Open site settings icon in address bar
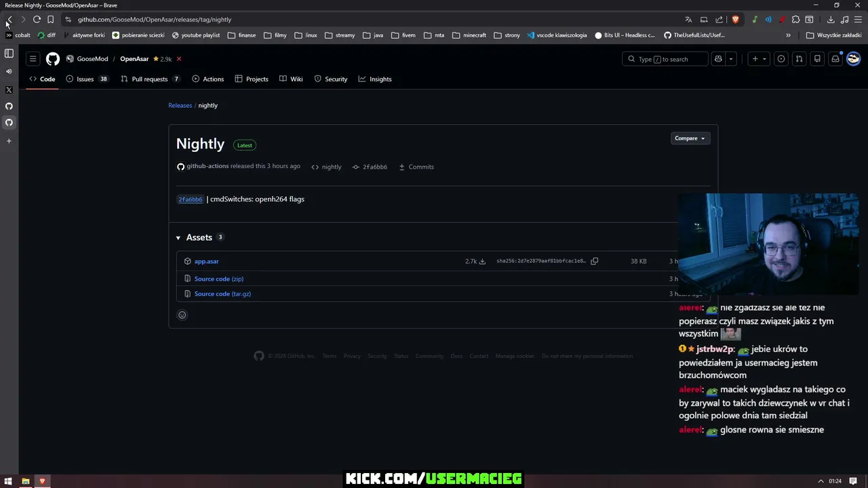Screen dimensions: 868x488 (68, 20)
